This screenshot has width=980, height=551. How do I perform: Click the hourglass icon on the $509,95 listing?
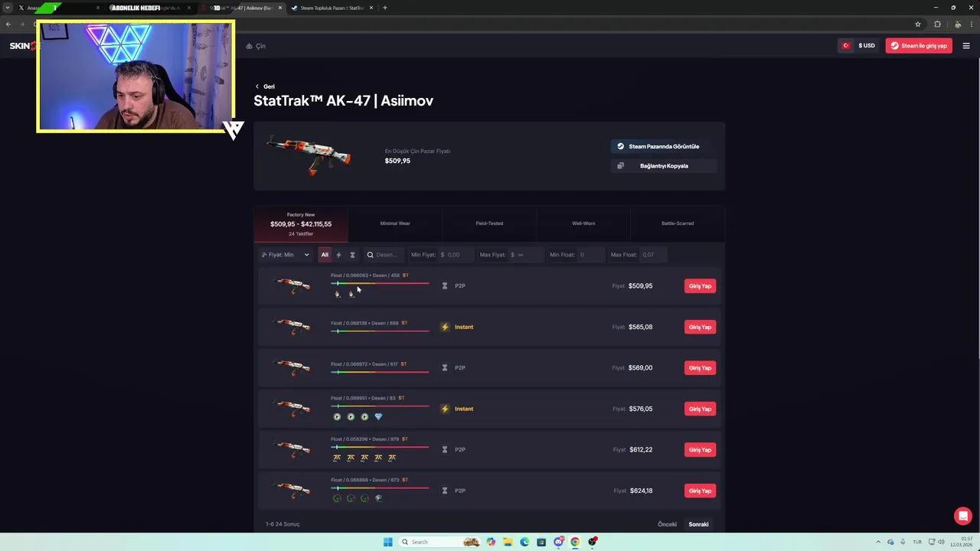(445, 286)
